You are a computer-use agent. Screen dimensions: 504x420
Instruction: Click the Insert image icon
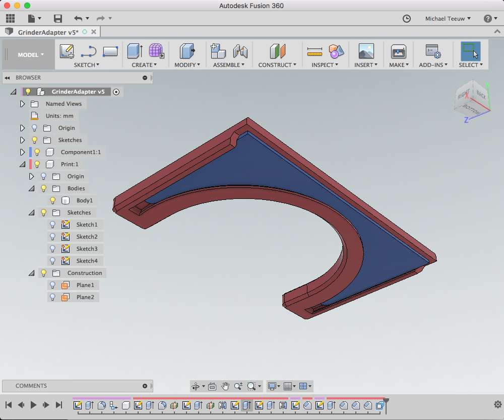click(x=366, y=51)
